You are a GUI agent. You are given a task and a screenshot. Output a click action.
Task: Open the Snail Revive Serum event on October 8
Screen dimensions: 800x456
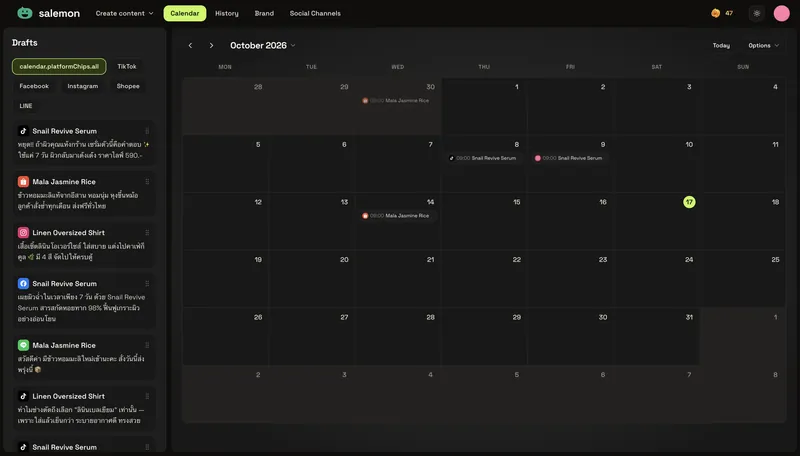[x=483, y=158]
